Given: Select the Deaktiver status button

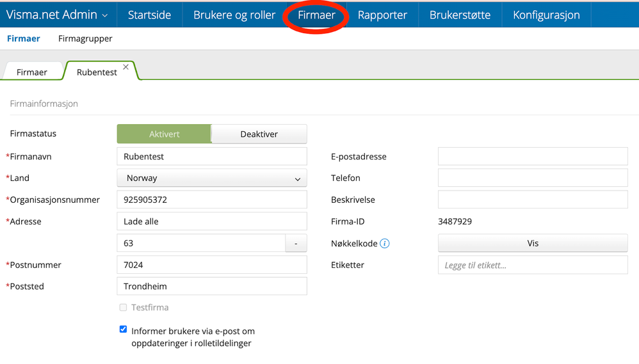Looking at the screenshot, I should [x=259, y=134].
